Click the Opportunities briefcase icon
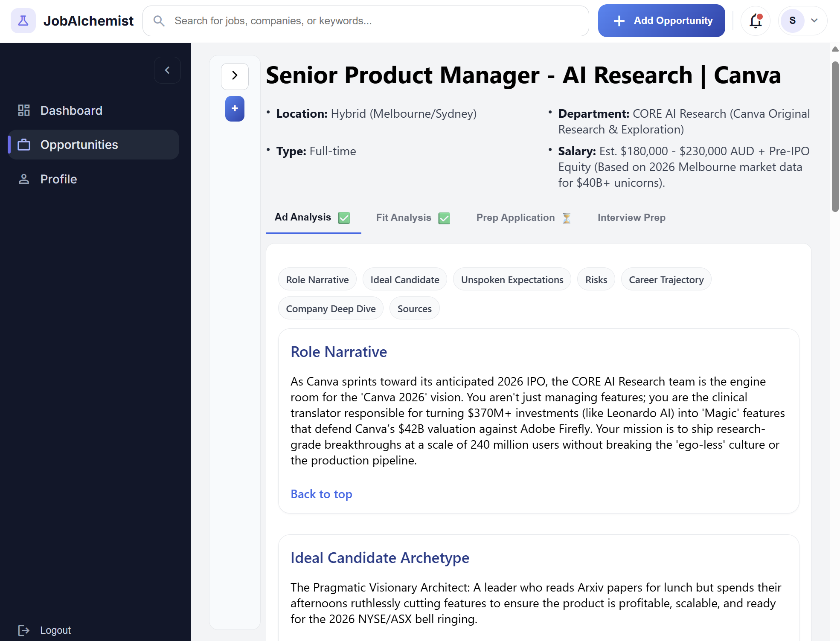This screenshot has height=641, width=840. [24, 145]
